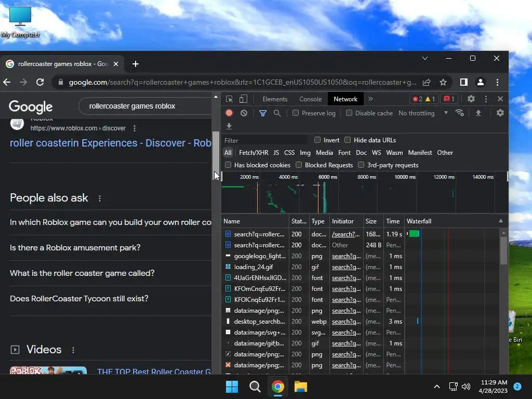Viewport: 532px width, 399px height.
Task: Click the Google logo
Action: (31, 107)
